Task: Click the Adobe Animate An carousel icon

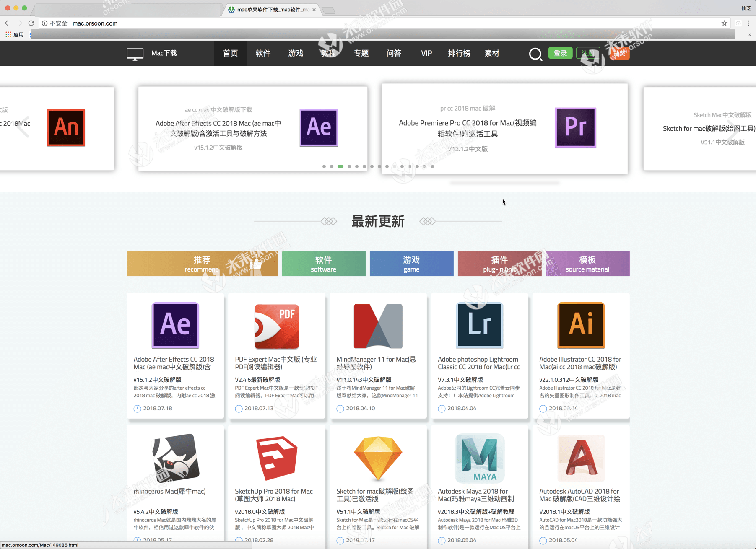Action: pos(66,127)
